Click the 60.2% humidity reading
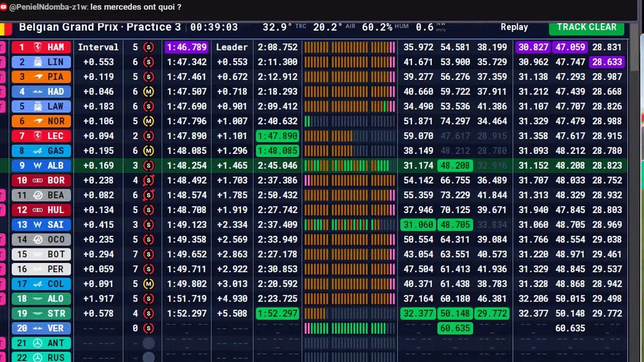 tap(377, 27)
